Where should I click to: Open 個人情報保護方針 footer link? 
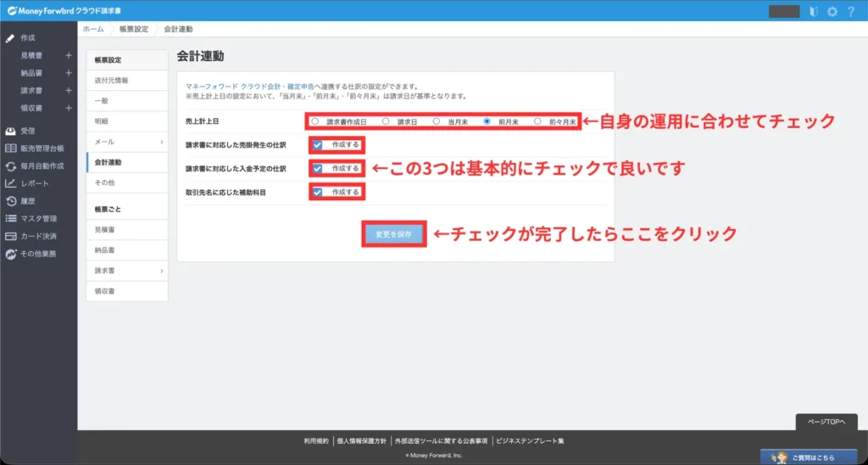[x=361, y=441]
